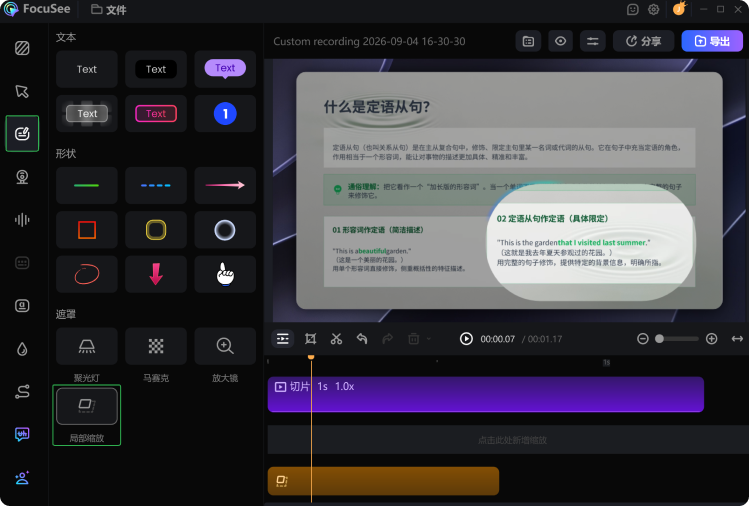Open the motion path sidebar icon
Viewport: 749px width, 506px height.
[22, 392]
